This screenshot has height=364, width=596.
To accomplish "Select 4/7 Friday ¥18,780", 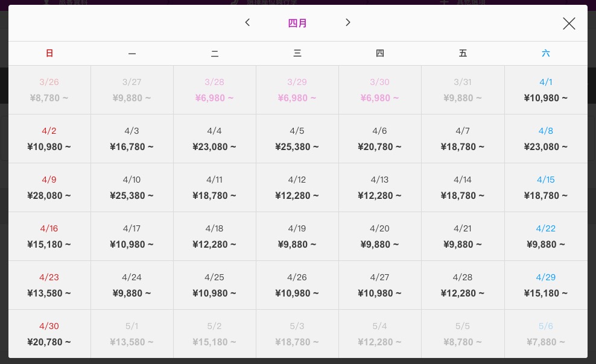I will 463,139.
